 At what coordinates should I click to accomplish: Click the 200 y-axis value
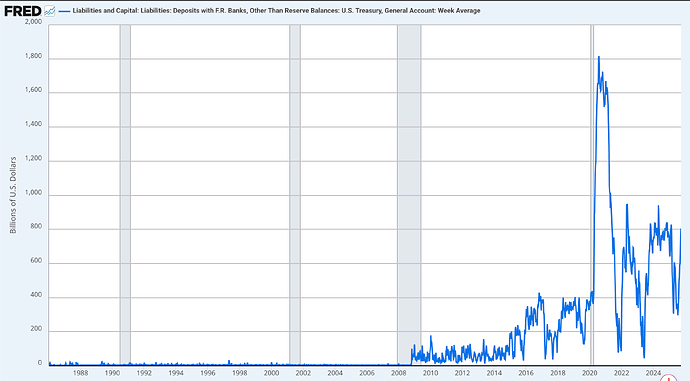(x=37, y=329)
